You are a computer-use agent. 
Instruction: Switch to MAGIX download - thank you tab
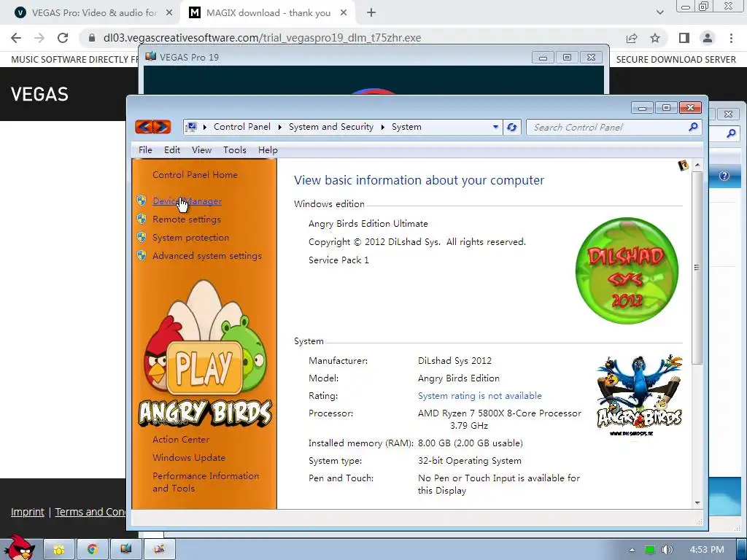[267, 13]
